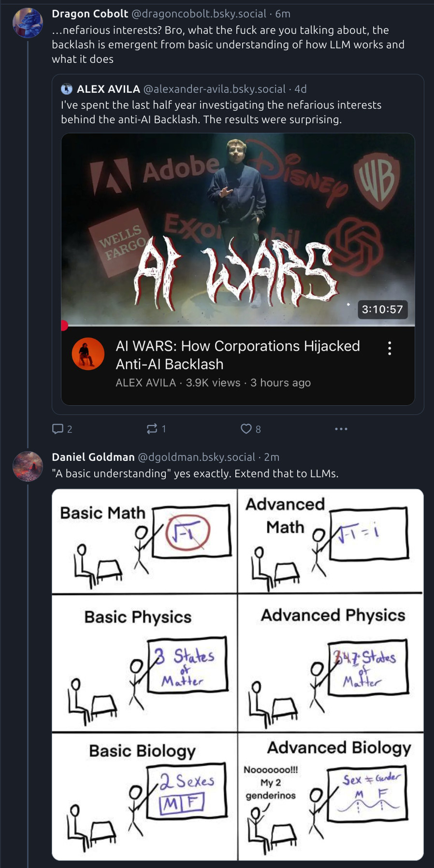Click the @alexander-avila.bsky.social handle

tap(215, 89)
